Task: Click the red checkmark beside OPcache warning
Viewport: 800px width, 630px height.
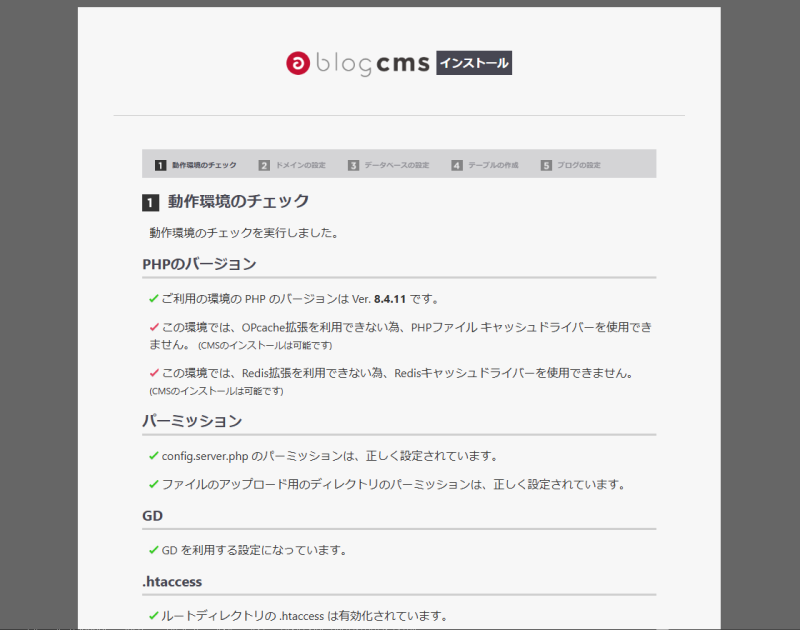Action: [x=154, y=327]
